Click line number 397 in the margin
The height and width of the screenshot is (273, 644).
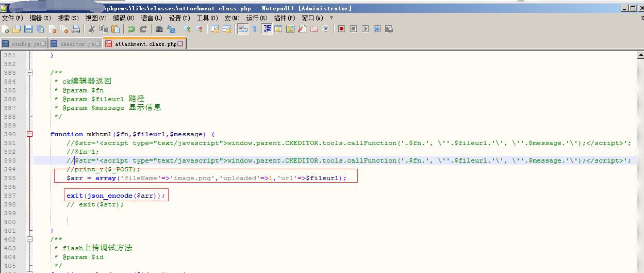[10, 196]
